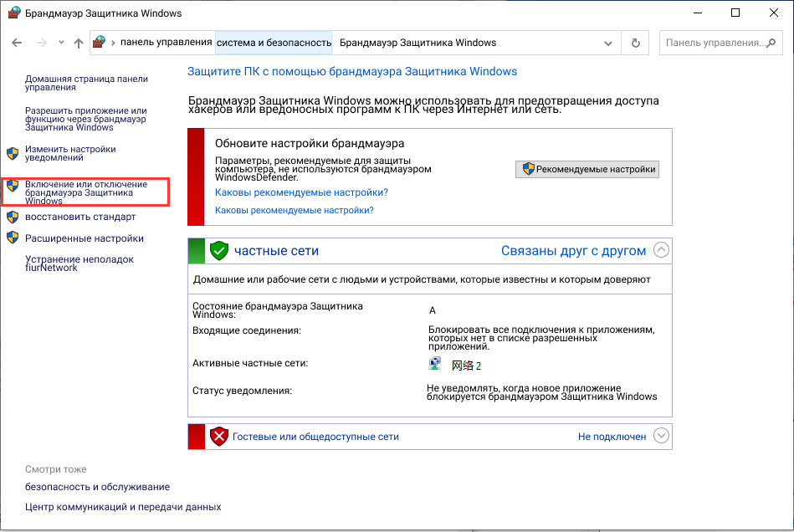This screenshot has height=532, width=794.
Task: Expand the Гостевые или общедоступные сети chevron
Action: (x=661, y=436)
